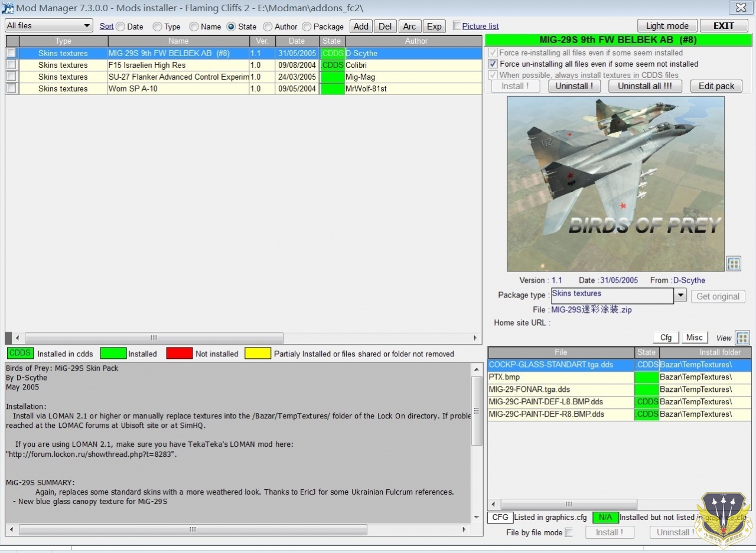The height and width of the screenshot is (553, 756).
Task: Click the Colibri author cell
Action: 413,65
